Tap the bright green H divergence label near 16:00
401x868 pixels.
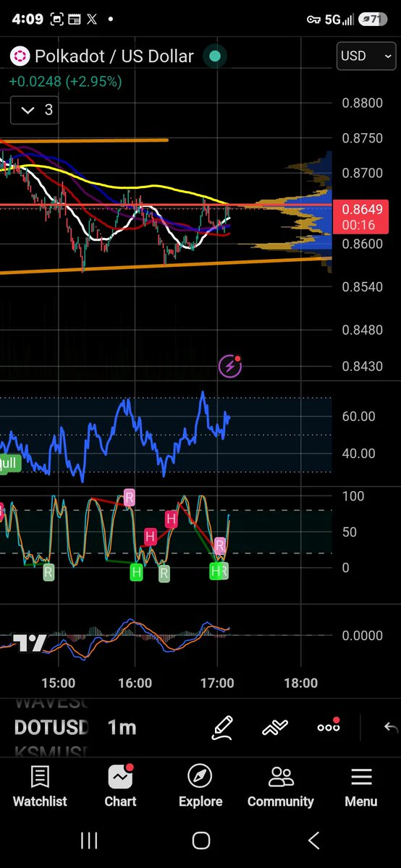[x=136, y=573]
